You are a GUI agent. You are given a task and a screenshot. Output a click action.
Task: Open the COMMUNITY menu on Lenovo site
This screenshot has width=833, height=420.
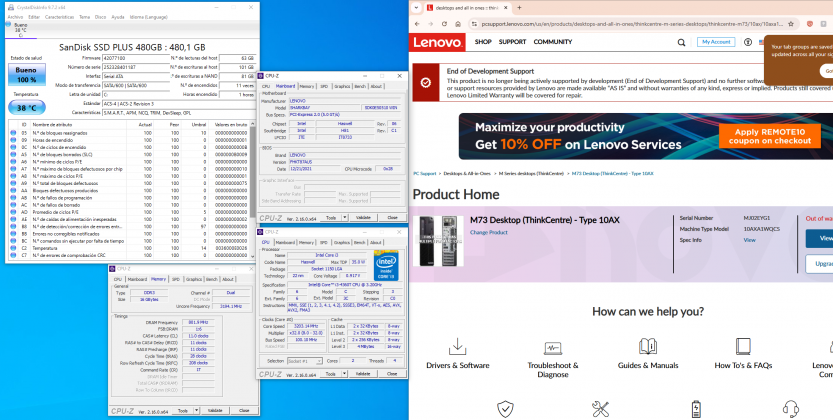click(x=552, y=42)
